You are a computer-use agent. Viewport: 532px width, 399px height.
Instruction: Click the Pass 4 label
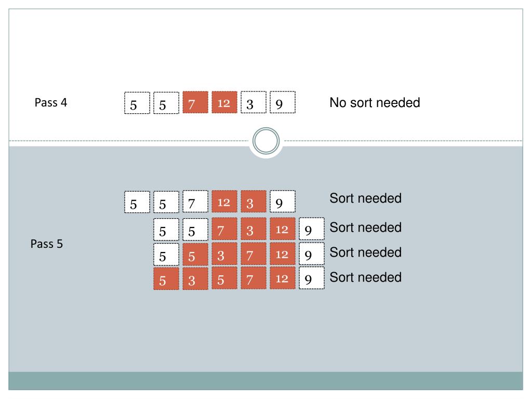[x=51, y=102]
